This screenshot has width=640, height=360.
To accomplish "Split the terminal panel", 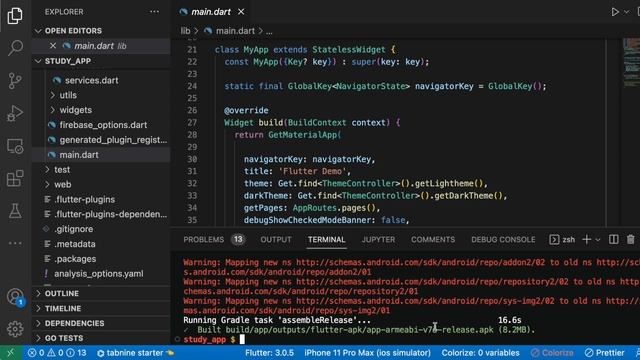I will coord(613,240).
